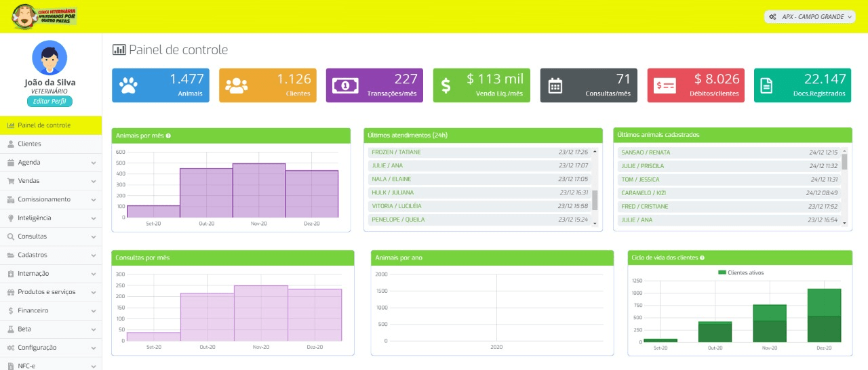Expand the Internação sidebar menu
The image size is (868, 370).
tap(51, 274)
